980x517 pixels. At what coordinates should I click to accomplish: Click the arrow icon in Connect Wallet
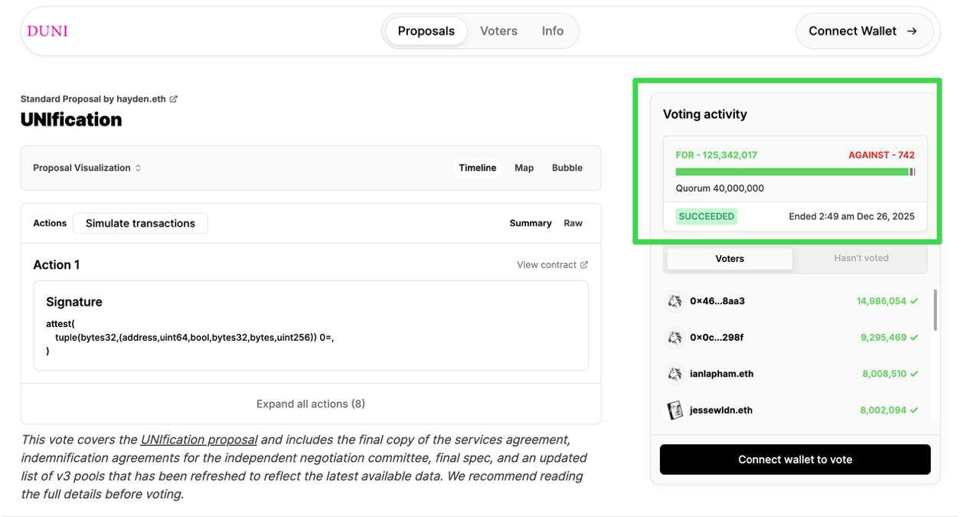click(x=912, y=31)
